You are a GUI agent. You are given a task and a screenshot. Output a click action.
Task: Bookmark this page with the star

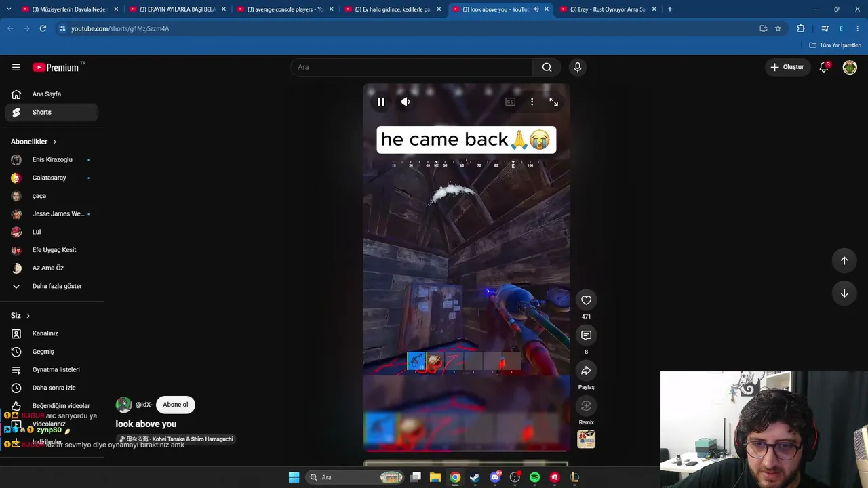[778, 28]
